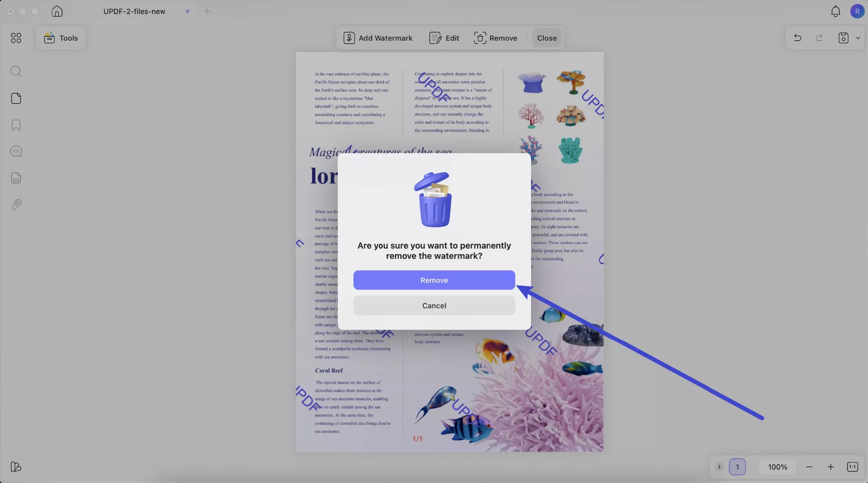Open the comments panel icon
The width and height of the screenshot is (868, 483).
[16, 151]
